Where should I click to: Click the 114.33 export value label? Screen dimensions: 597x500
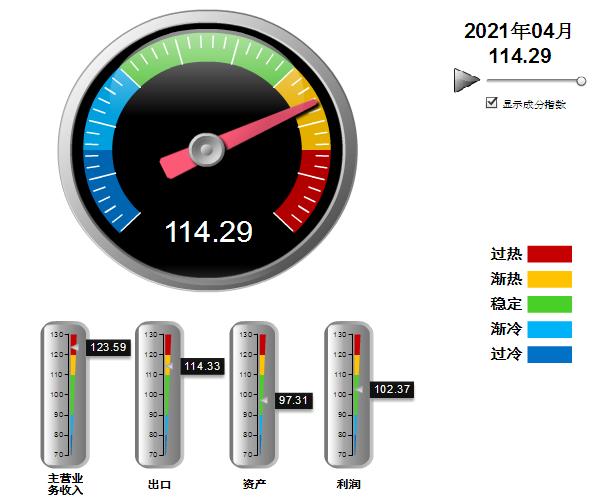tap(202, 366)
